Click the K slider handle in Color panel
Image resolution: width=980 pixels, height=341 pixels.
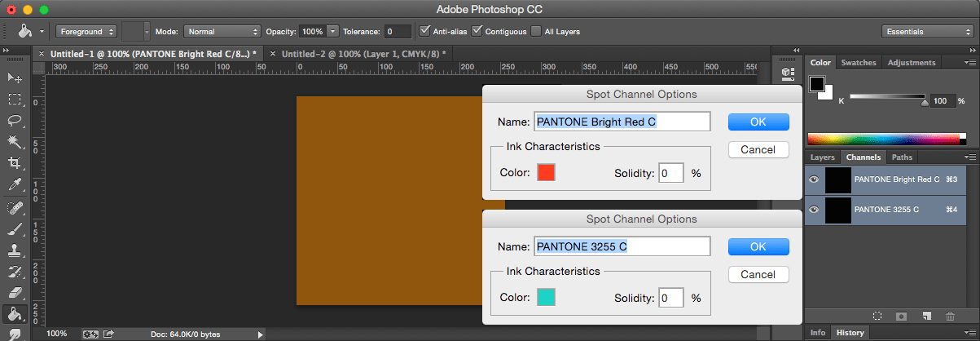924,104
